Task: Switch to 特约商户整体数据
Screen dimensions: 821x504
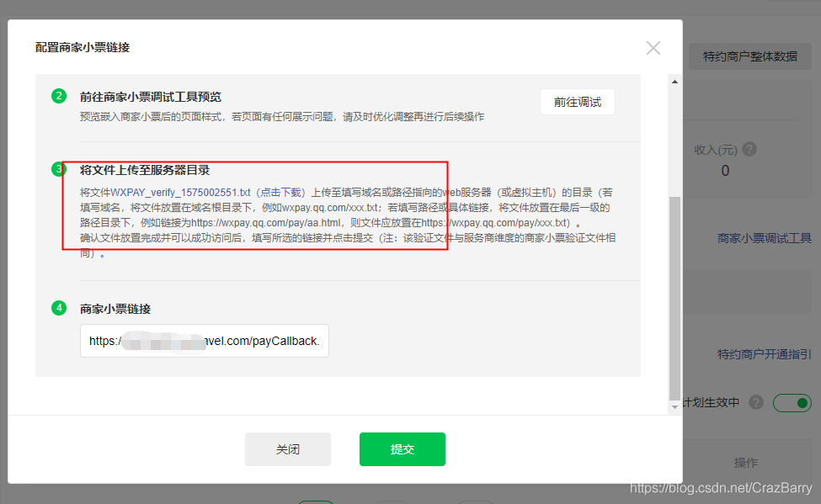Action: [749, 56]
